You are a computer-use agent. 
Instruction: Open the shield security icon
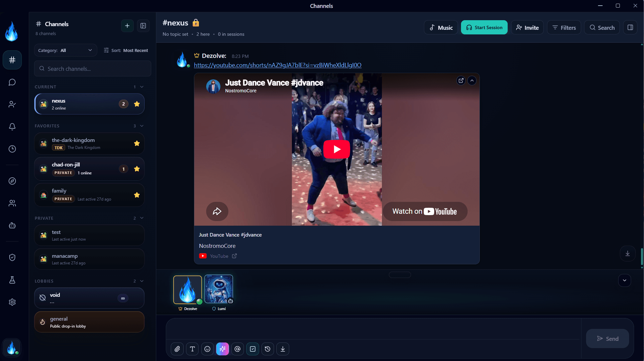(12, 257)
